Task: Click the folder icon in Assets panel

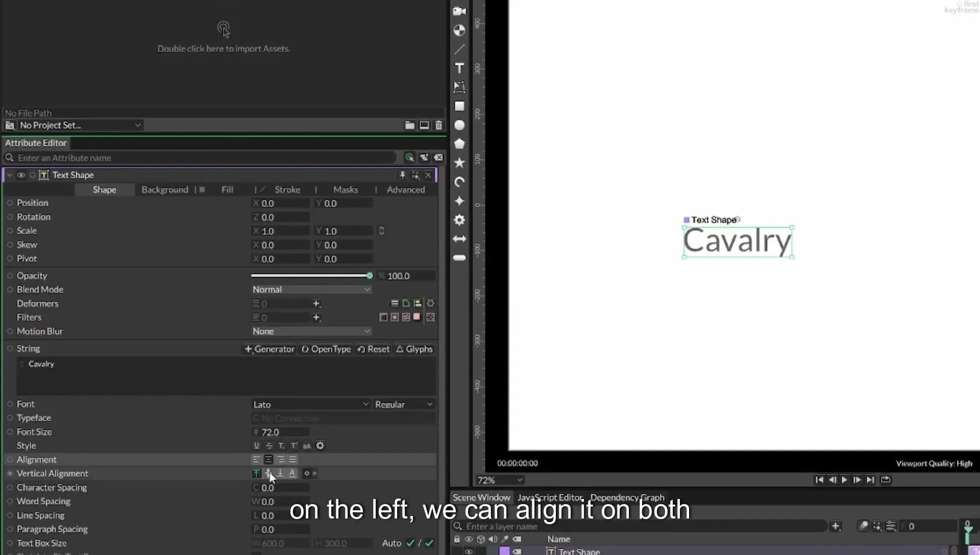Action: point(409,125)
